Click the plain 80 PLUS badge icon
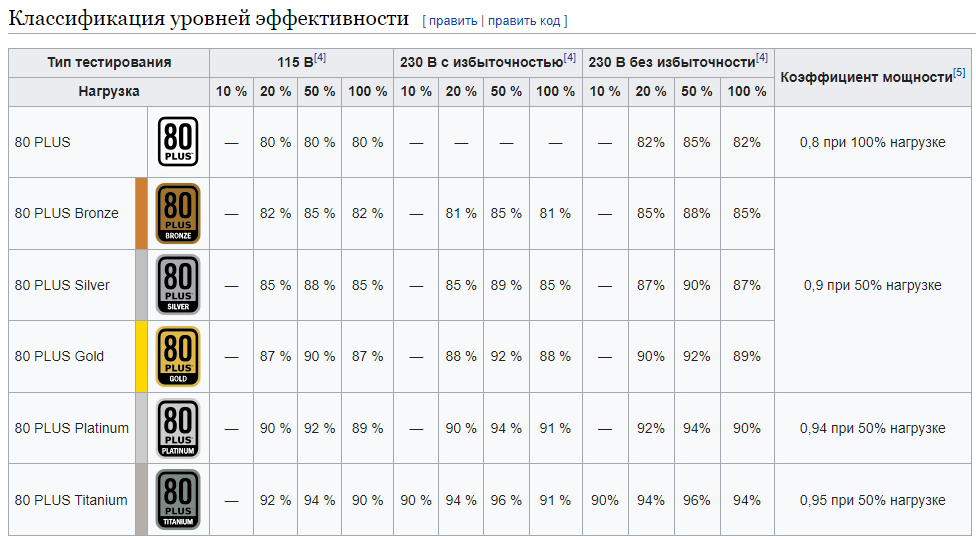Viewport: 976px width, 540px height. click(178, 142)
